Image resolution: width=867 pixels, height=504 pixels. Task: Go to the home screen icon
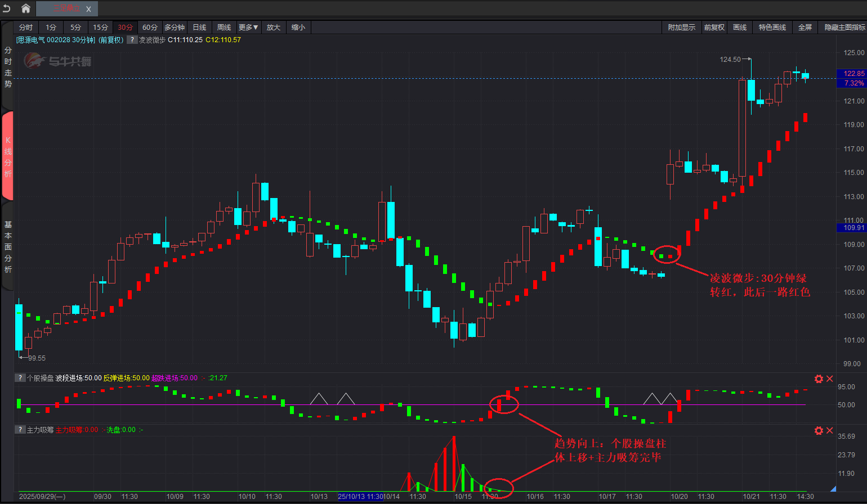point(26,8)
